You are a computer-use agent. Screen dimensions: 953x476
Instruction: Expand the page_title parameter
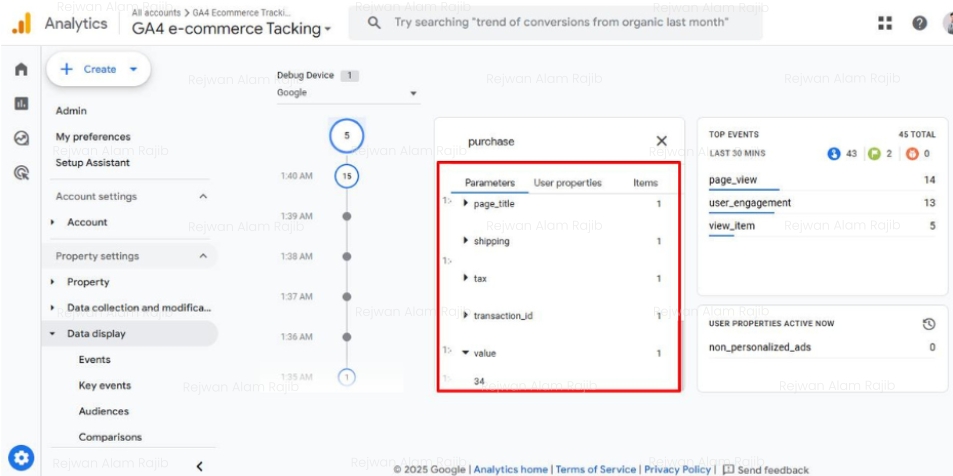467,204
